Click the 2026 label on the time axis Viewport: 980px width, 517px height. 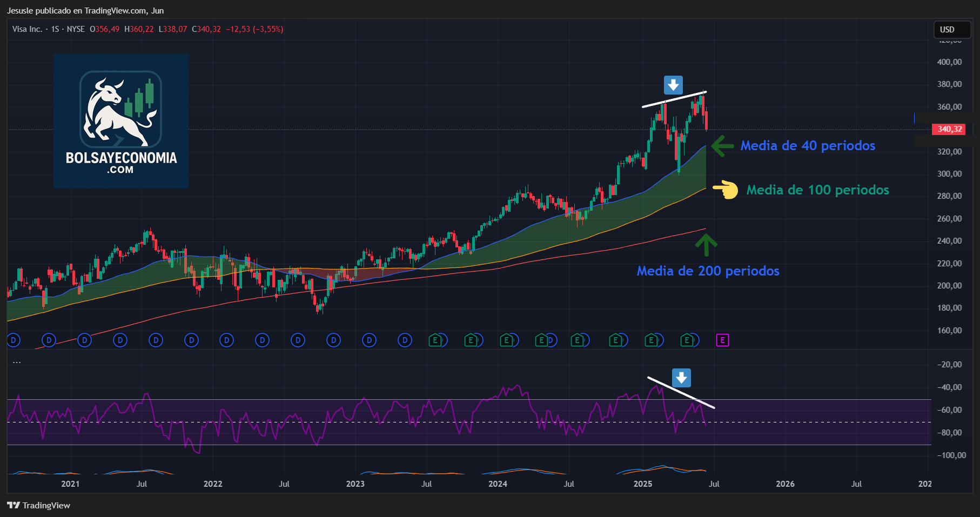785,484
